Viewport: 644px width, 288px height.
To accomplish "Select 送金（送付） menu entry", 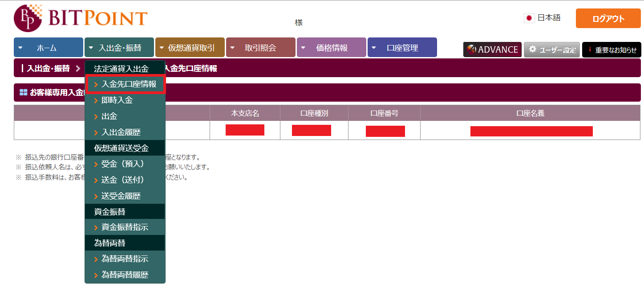I will 125,180.
